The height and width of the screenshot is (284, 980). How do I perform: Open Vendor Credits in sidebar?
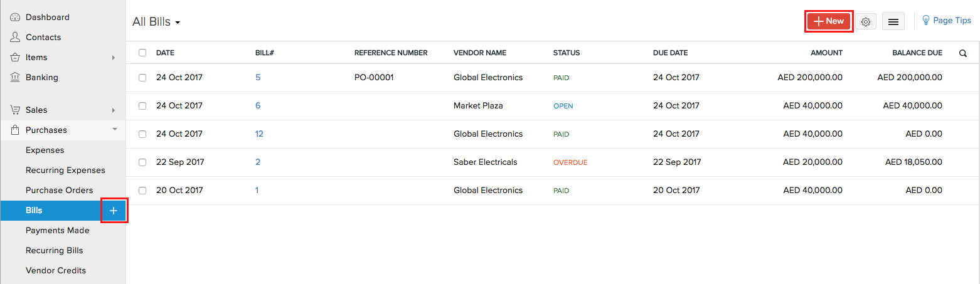coord(56,270)
